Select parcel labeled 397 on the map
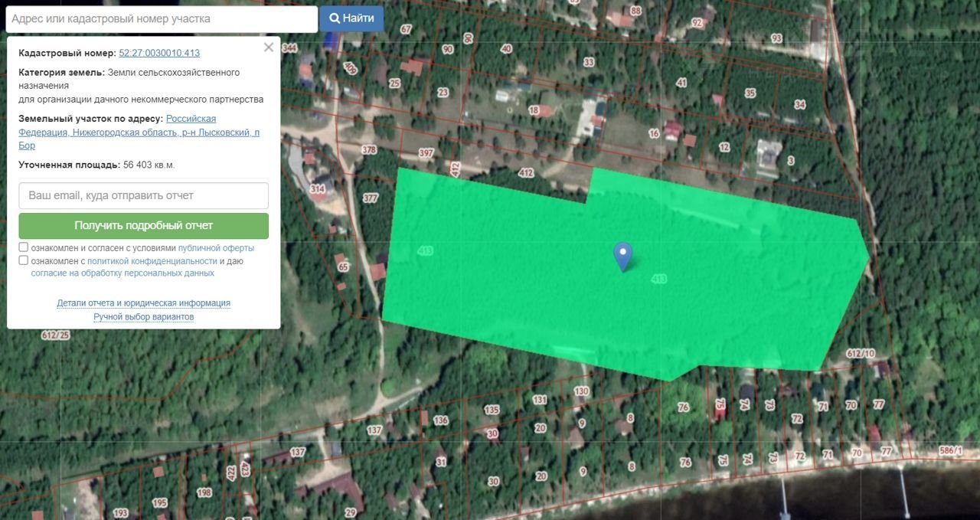 point(426,153)
